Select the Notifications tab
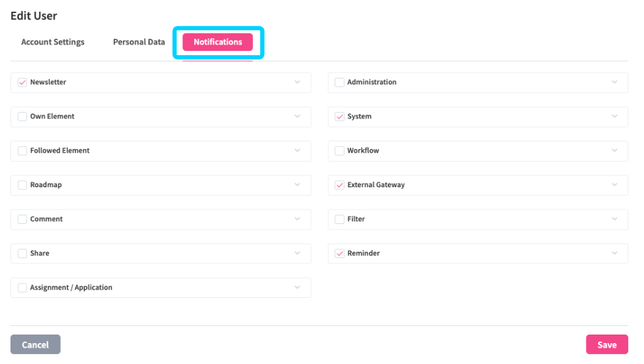Screen dimensions: 644x364 pos(218,42)
